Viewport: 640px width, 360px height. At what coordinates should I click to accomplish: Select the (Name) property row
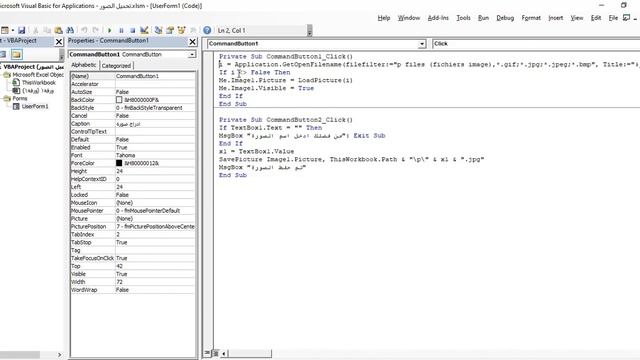click(x=133, y=76)
